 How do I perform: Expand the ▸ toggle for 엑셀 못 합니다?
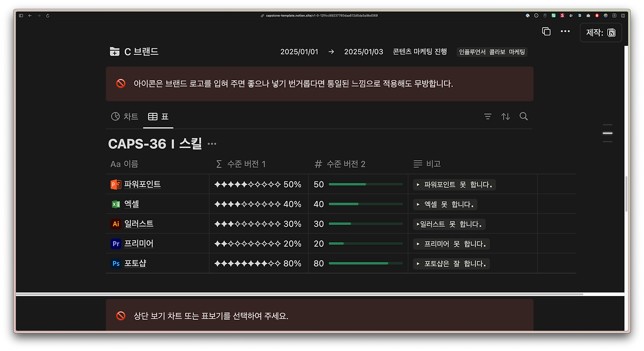[x=417, y=204]
